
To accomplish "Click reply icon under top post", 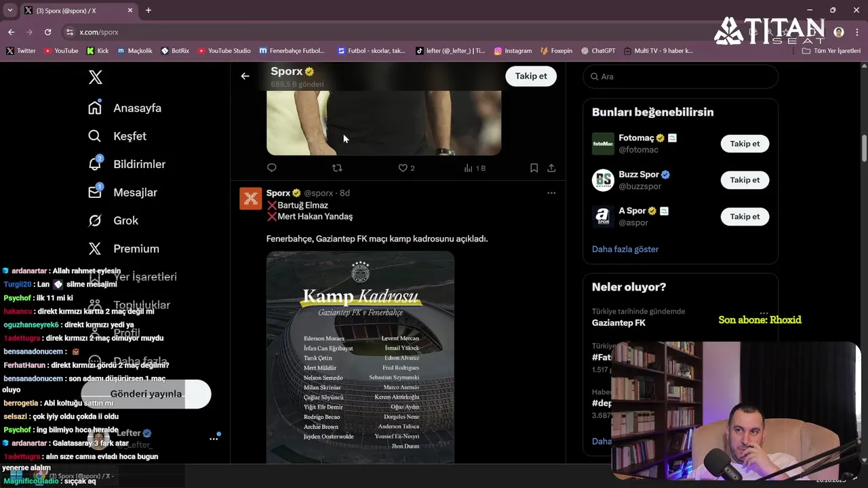I will click(x=272, y=167).
